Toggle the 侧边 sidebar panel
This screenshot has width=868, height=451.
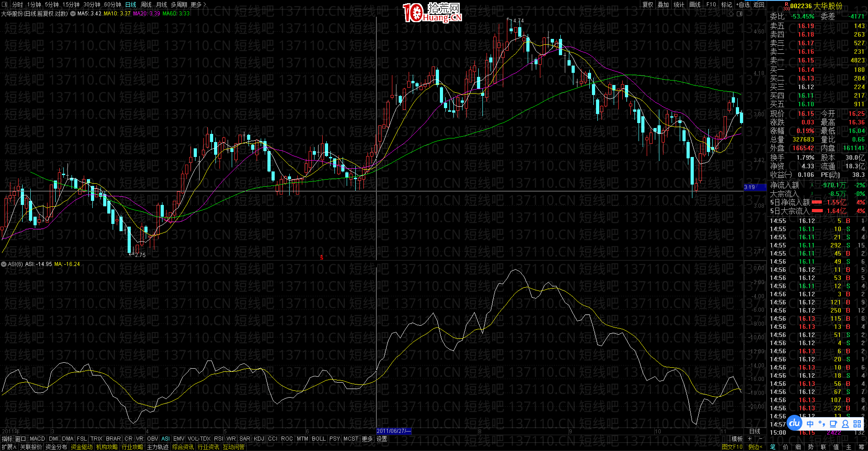[x=755, y=447]
